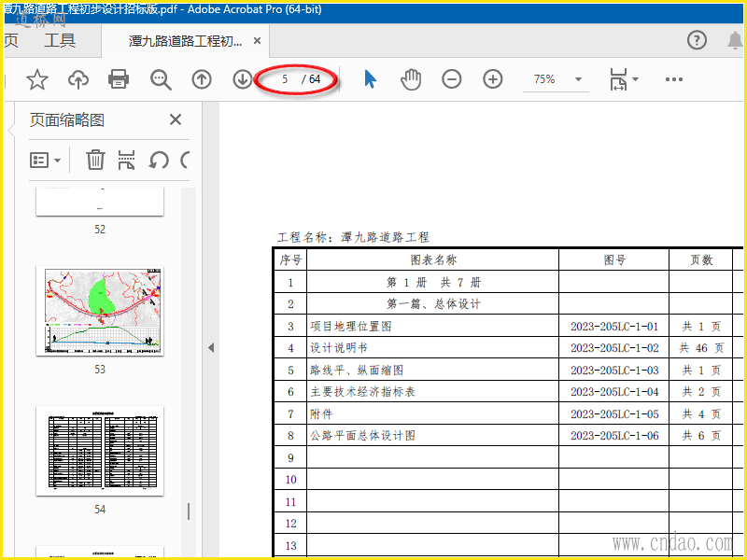
Task: Click the thumbnail panel scrollbar handle
Action: [x=189, y=511]
